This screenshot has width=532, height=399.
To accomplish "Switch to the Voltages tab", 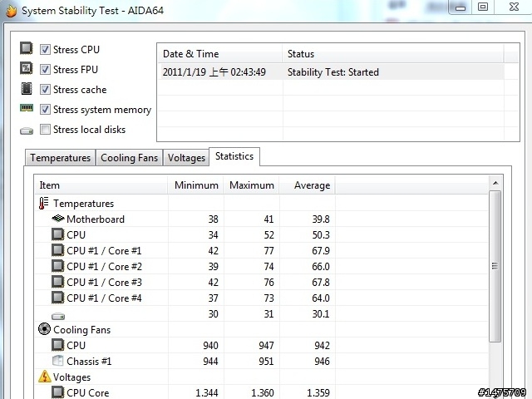I will coord(186,158).
